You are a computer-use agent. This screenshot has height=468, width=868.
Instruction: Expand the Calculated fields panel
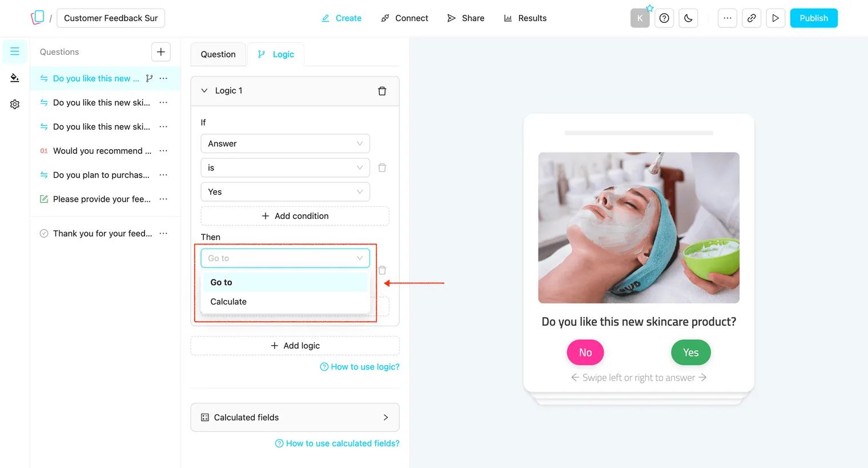point(295,418)
